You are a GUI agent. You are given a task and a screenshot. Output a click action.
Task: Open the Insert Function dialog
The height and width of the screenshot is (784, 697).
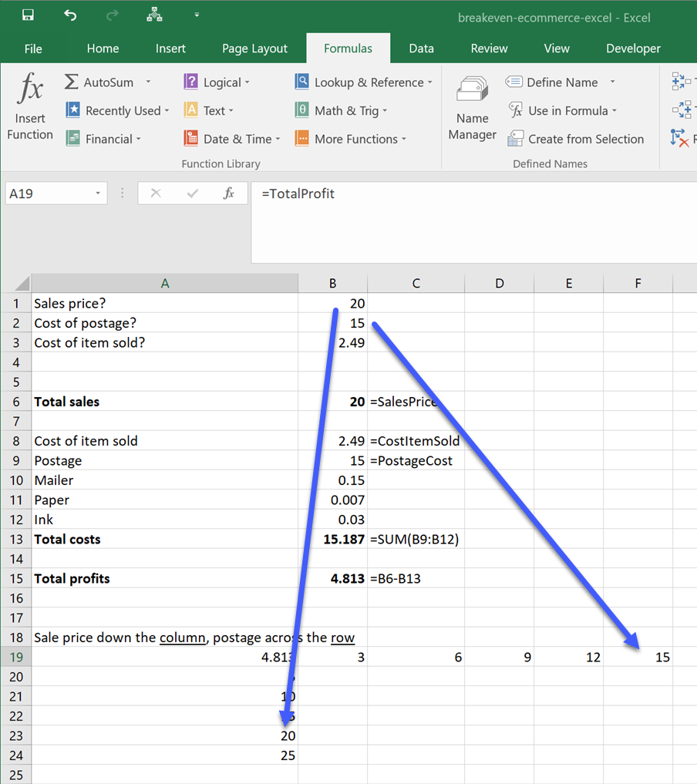coord(30,106)
